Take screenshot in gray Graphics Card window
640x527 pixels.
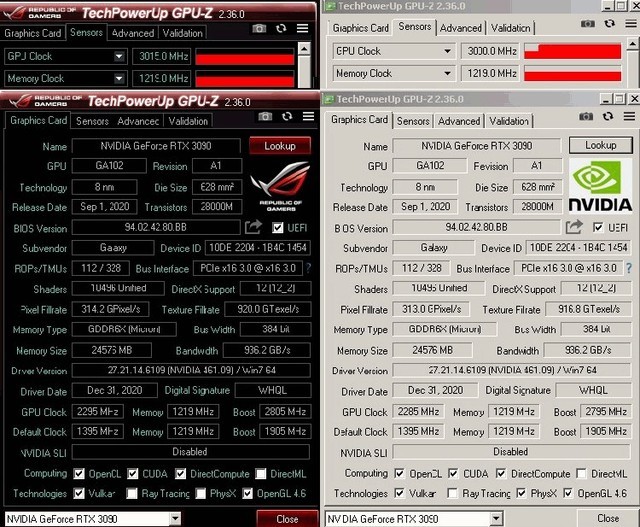pyautogui.click(x=586, y=117)
